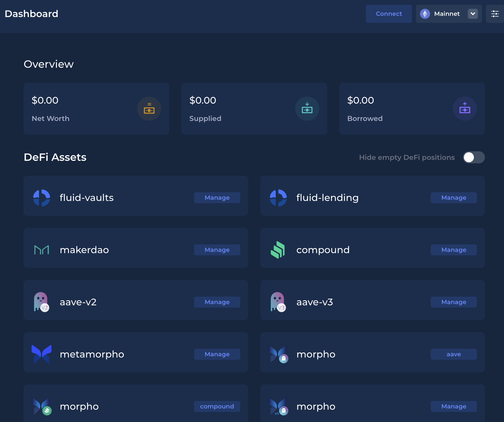
Task: Click the aave-v2 protocol name
Action: pyautogui.click(x=78, y=302)
